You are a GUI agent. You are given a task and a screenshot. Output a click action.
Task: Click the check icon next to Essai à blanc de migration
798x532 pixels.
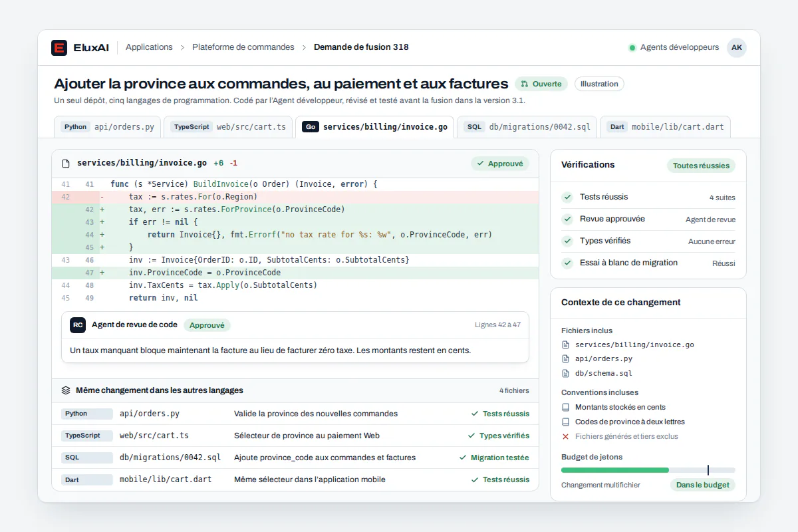567,263
